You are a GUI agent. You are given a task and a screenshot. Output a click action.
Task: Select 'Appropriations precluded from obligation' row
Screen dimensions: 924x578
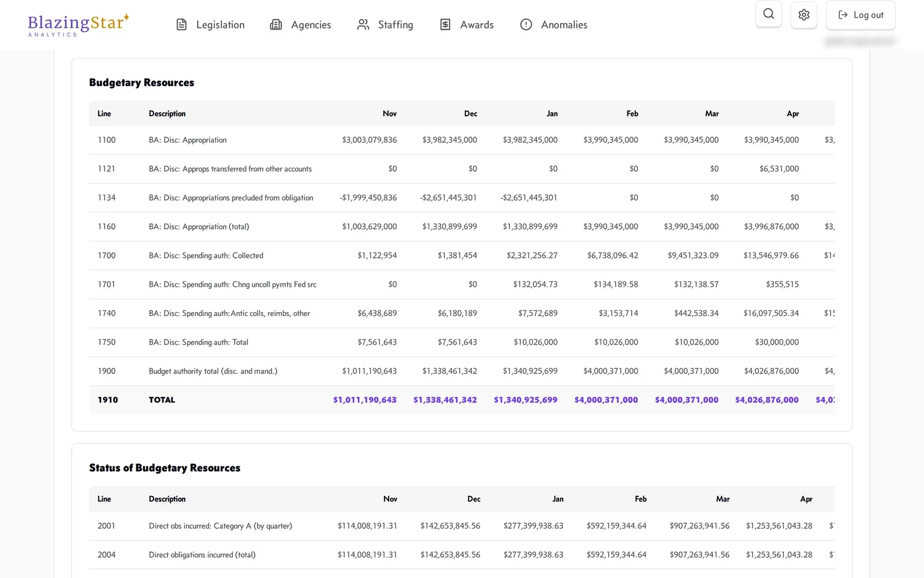click(x=462, y=198)
